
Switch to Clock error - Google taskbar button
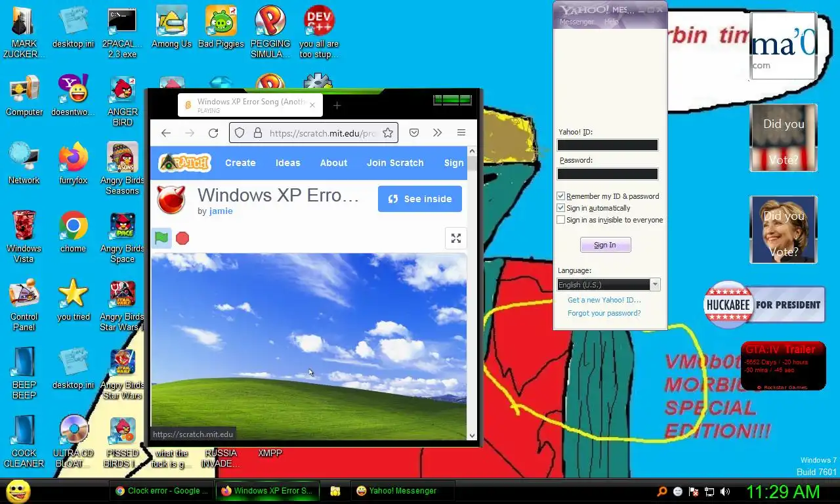[x=162, y=490]
